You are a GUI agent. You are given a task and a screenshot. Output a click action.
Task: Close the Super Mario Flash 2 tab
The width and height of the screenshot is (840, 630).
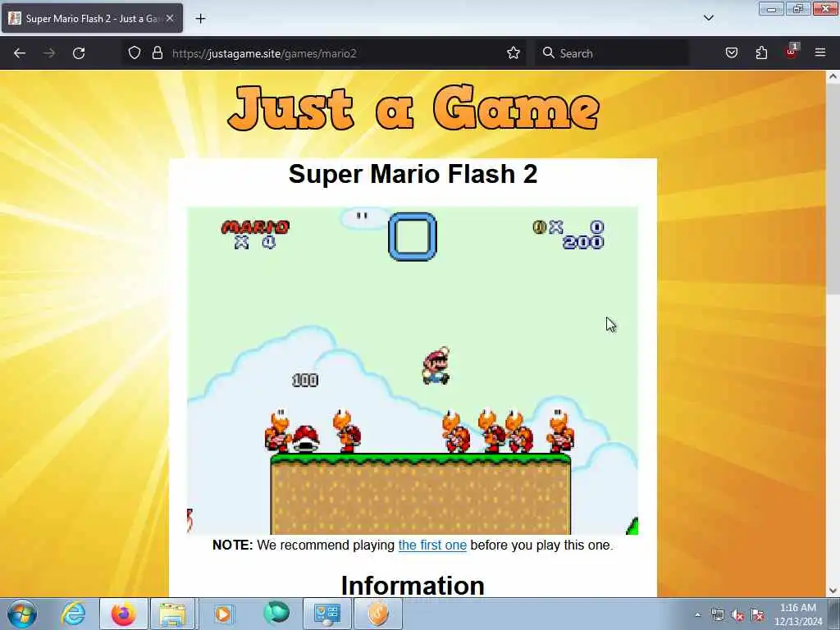[x=170, y=18]
